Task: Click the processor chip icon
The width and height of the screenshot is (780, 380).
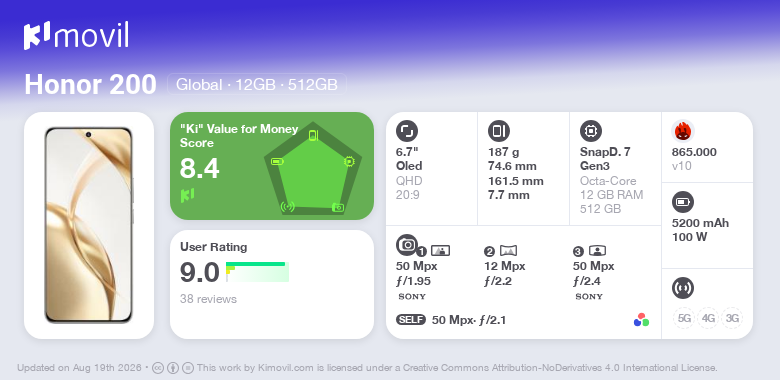Action: pyautogui.click(x=590, y=131)
